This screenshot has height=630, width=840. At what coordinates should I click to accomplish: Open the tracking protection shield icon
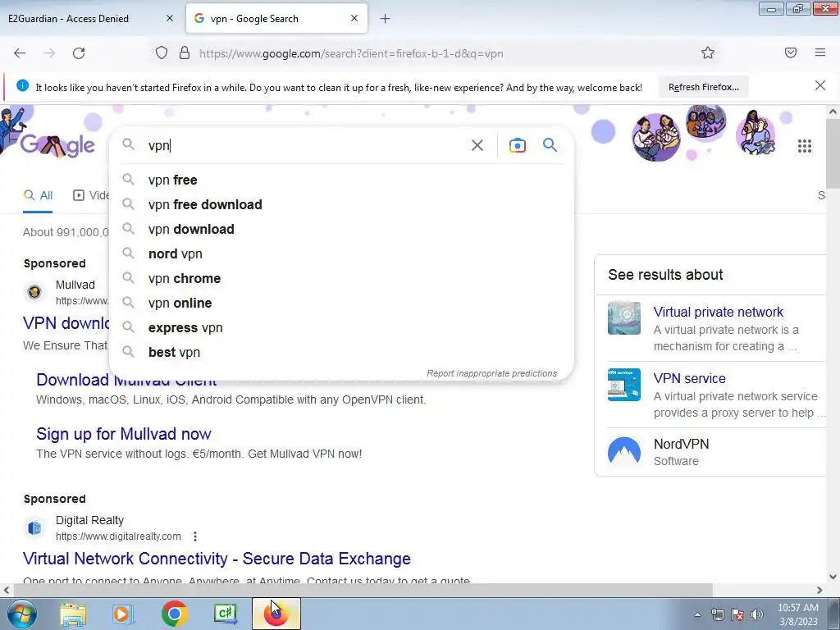(162, 53)
